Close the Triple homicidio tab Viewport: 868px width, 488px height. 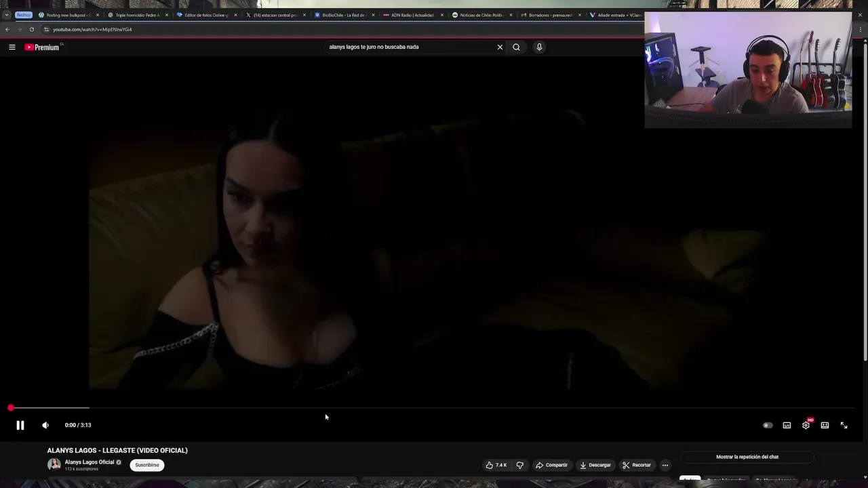(166, 15)
